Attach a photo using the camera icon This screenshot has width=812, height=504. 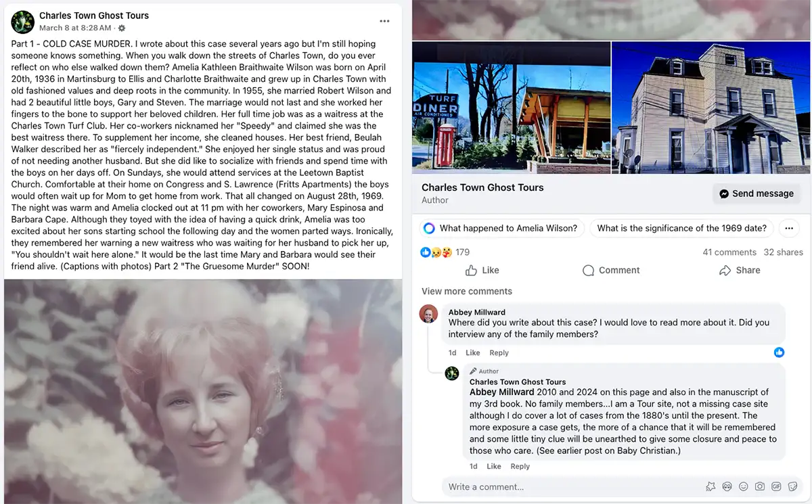click(760, 486)
